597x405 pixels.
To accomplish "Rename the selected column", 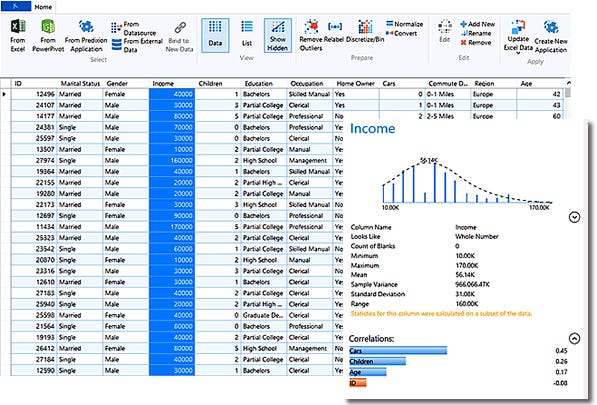I will pos(476,33).
